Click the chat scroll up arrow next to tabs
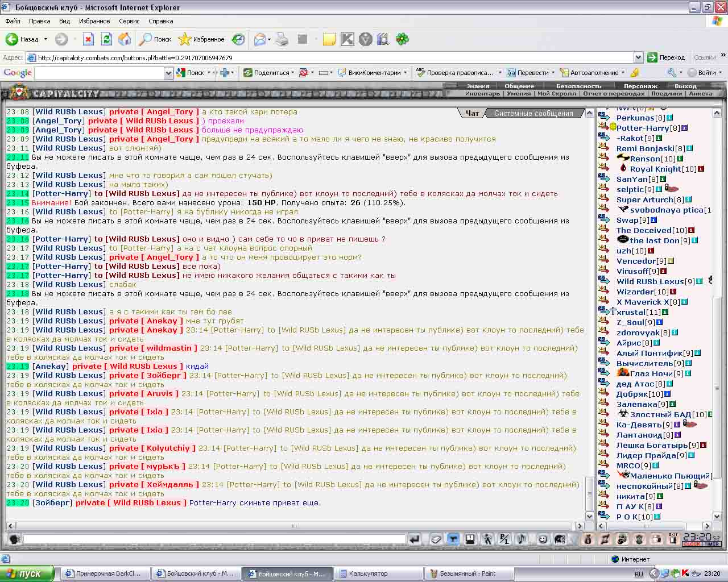Image resolution: width=728 pixels, height=582 pixels. pyautogui.click(x=589, y=113)
